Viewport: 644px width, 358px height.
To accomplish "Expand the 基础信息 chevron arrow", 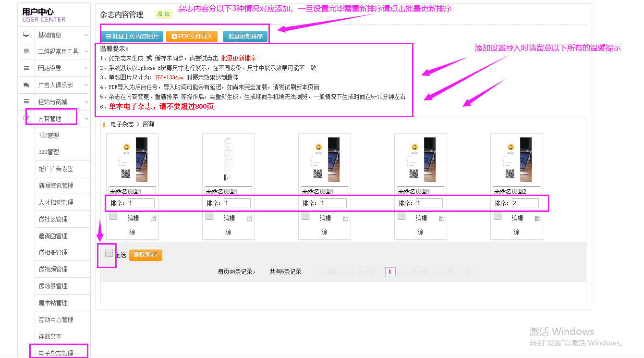I will pos(86,35).
